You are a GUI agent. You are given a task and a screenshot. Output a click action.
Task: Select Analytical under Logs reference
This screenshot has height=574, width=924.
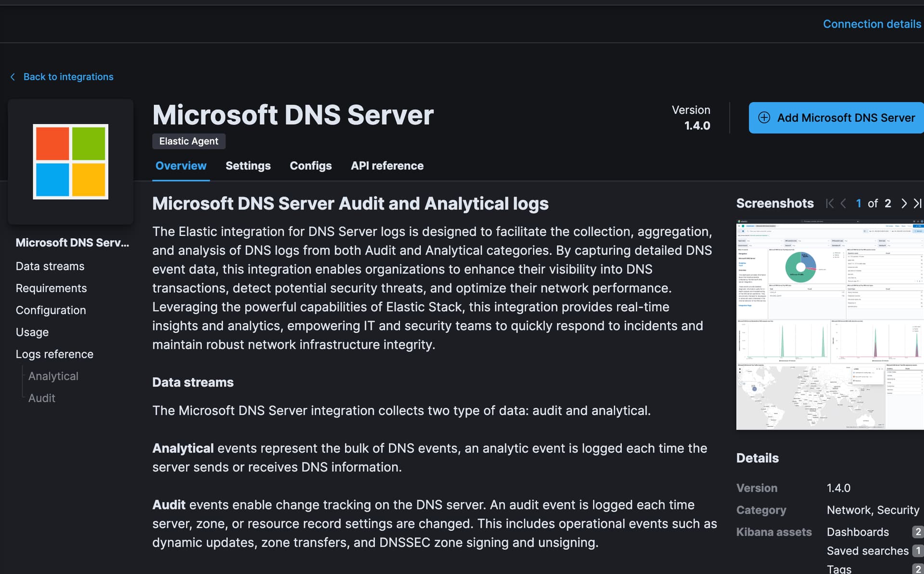coord(53,377)
